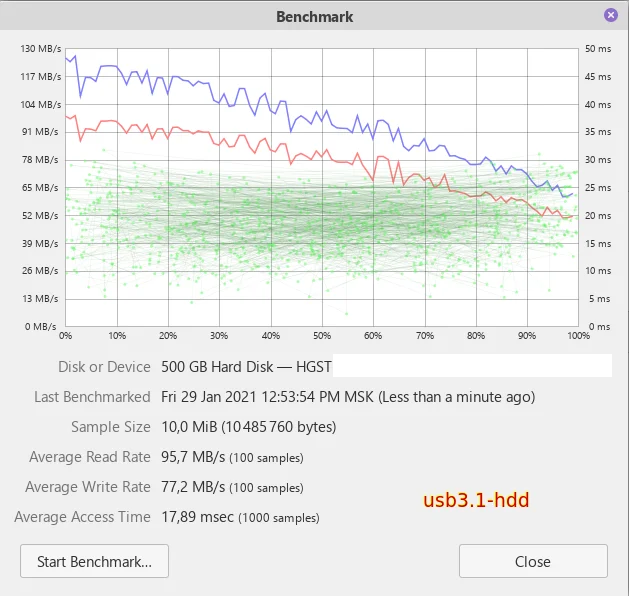Click the 117 MB/s axis label

click(x=41, y=77)
